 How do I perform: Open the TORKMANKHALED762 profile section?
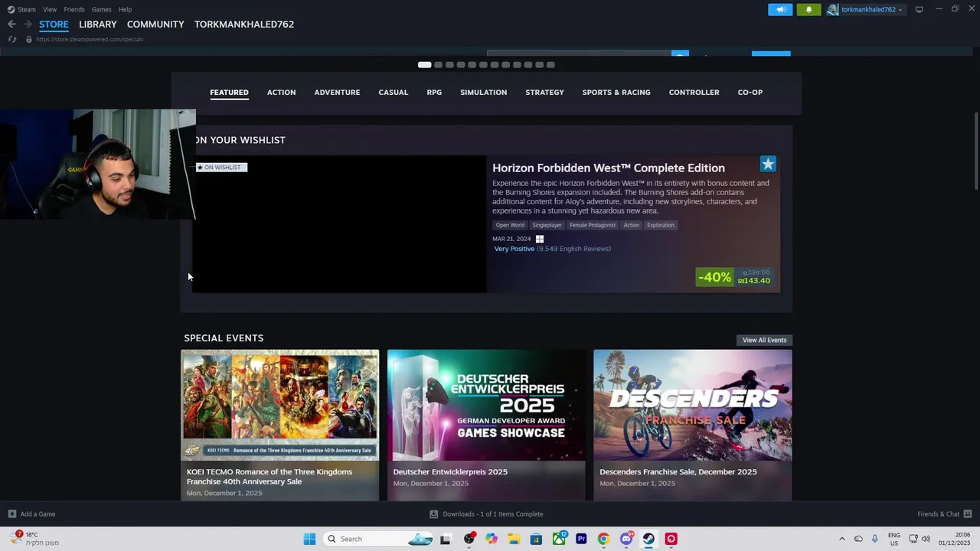[x=244, y=24]
